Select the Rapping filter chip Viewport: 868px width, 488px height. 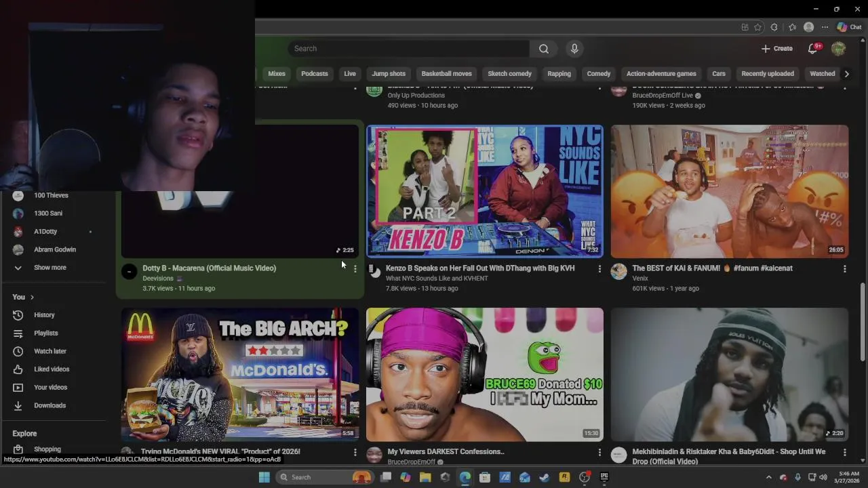[559, 74]
